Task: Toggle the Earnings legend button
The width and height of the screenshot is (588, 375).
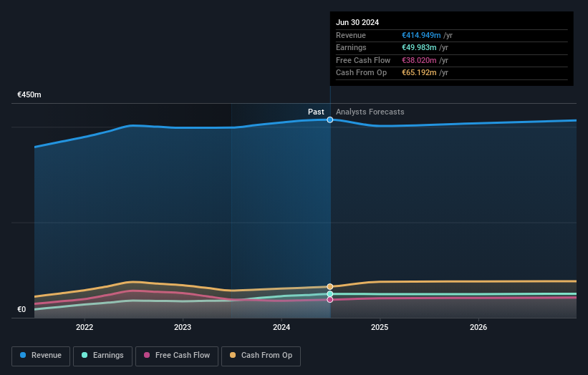Action: pos(102,356)
